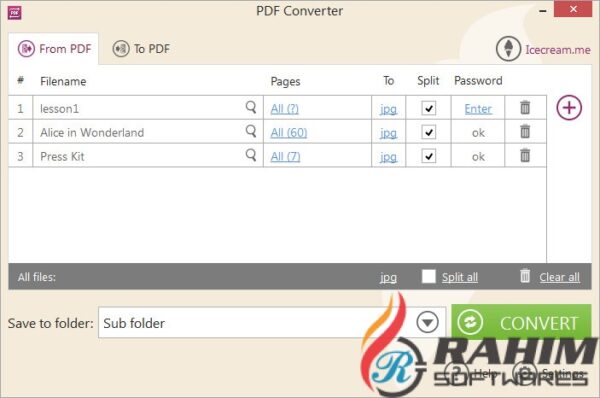The width and height of the screenshot is (600, 398).
Task: Change All files output format jpg
Action: (x=388, y=277)
